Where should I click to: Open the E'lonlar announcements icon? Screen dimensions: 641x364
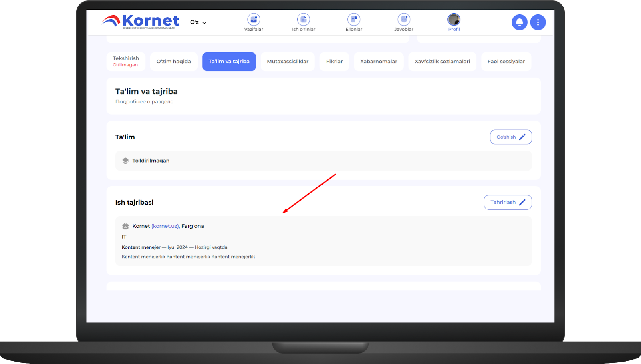pos(354,20)
